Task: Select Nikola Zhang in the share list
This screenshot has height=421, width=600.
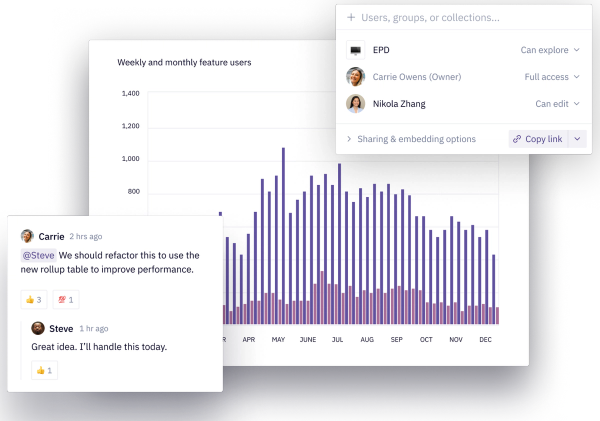Action: click(399, 104)
